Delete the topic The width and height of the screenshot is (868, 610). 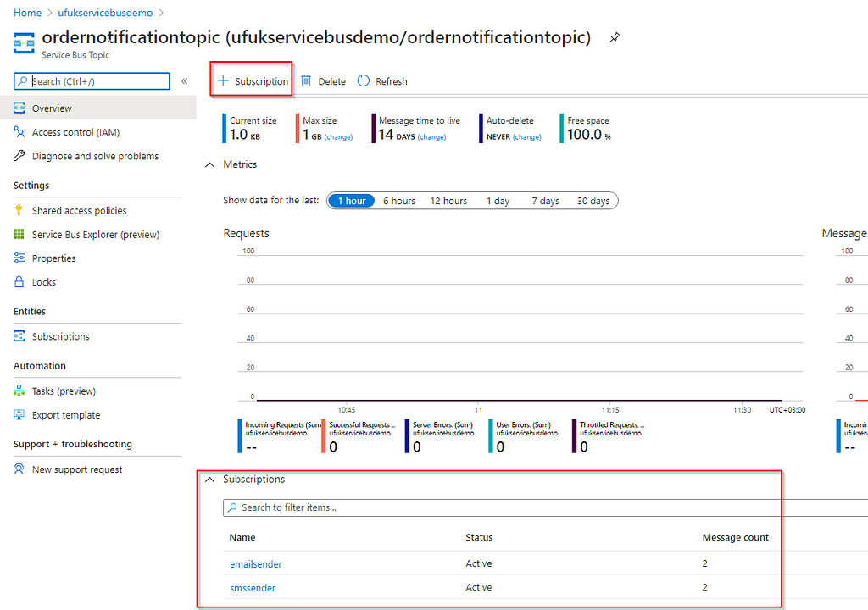click(x=323, y=80)
